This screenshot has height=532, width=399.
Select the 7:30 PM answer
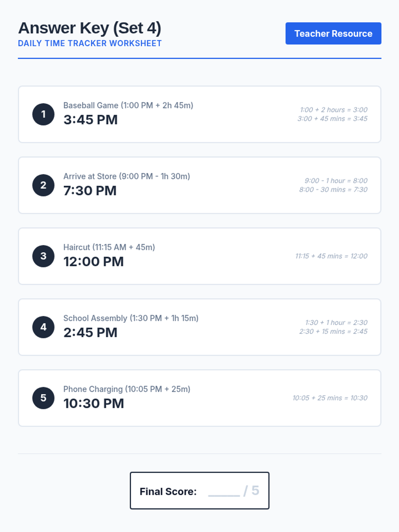(90, 191)
